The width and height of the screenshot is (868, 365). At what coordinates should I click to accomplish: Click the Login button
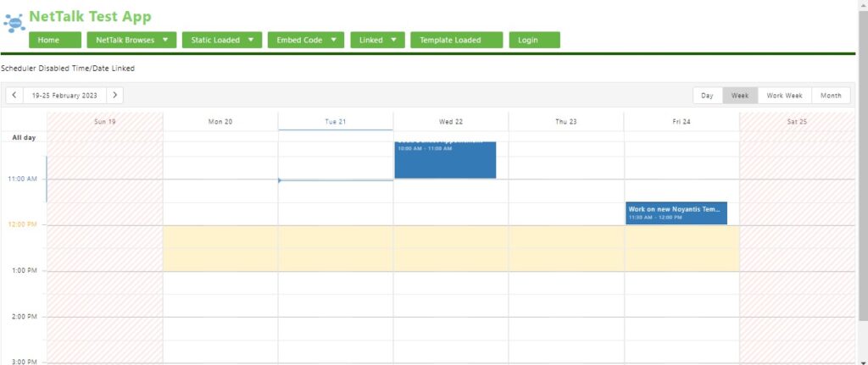534,40
